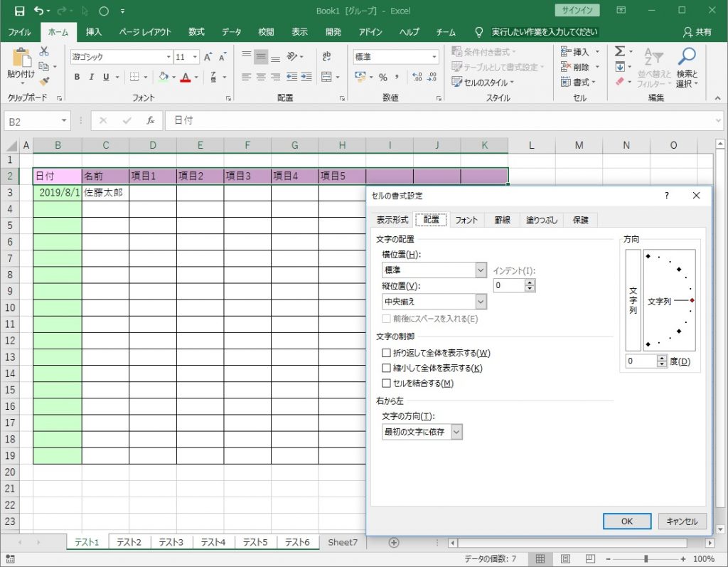Switch to 塗りつぶし tab in dialog
The width and height of the screenshot is (728, 567).
[541, 220]
